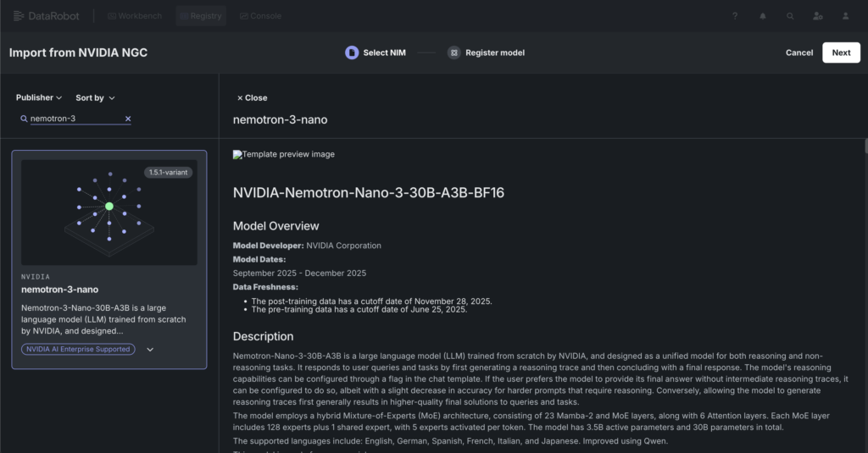Close the nemotron-3-nano details panel
This screenshot has width=868, height=453.
pos(252,98)
